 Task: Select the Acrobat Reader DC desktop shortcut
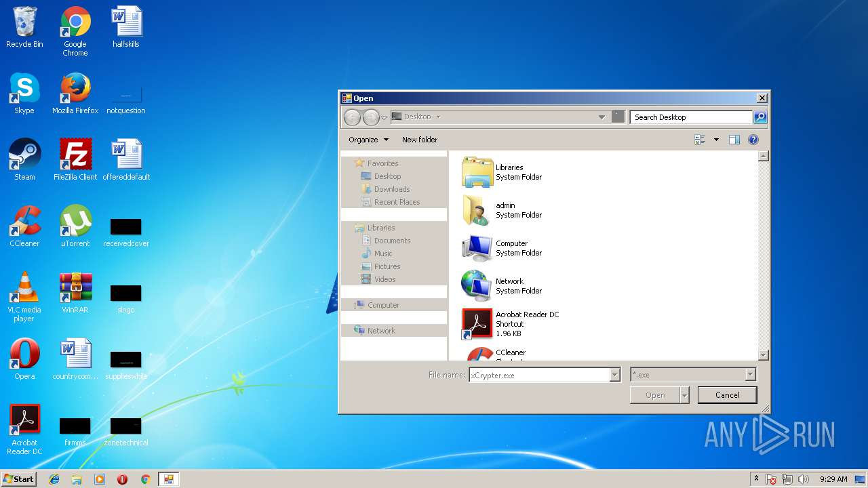coord(24,430)
